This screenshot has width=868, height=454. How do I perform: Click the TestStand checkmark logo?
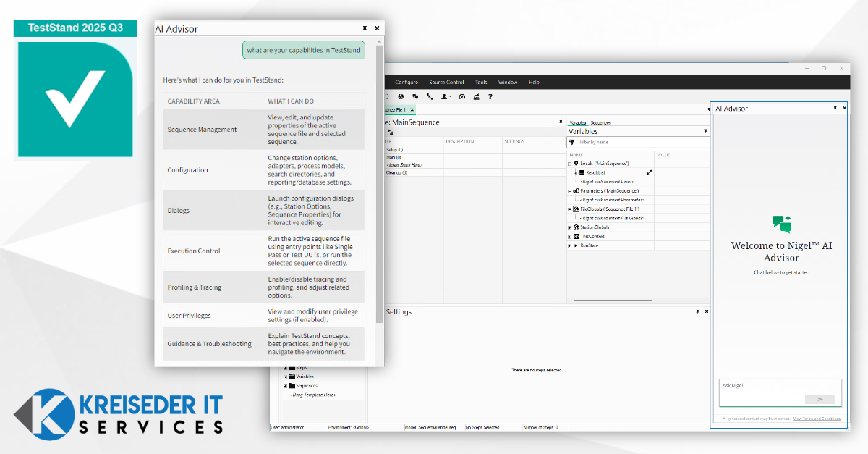point(75,98)
